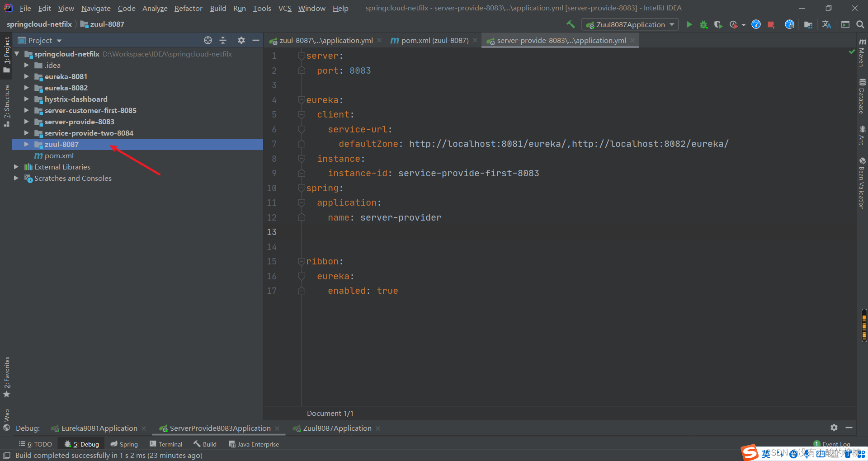Close the ServerProvide8083Application debug tab

[x=277, y=428]
